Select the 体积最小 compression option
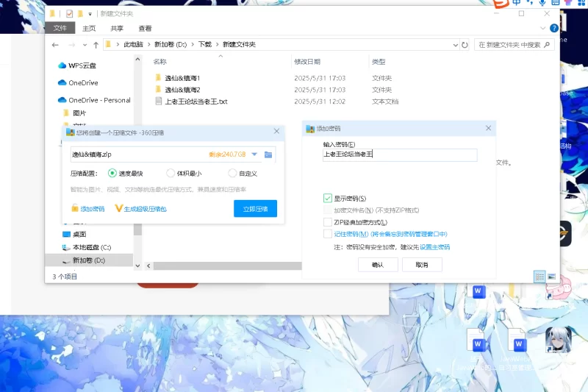 pyautogui.click(x=171, y=174)
